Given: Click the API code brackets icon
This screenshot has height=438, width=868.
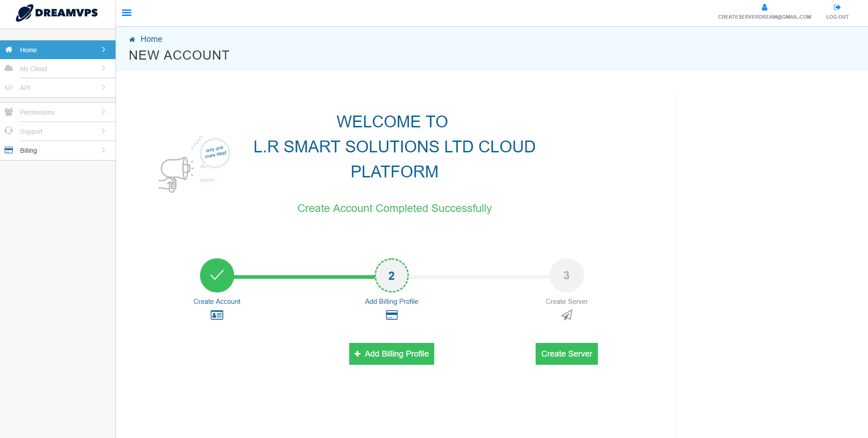Looking at the screenshot, I should [x=9, y=87].
